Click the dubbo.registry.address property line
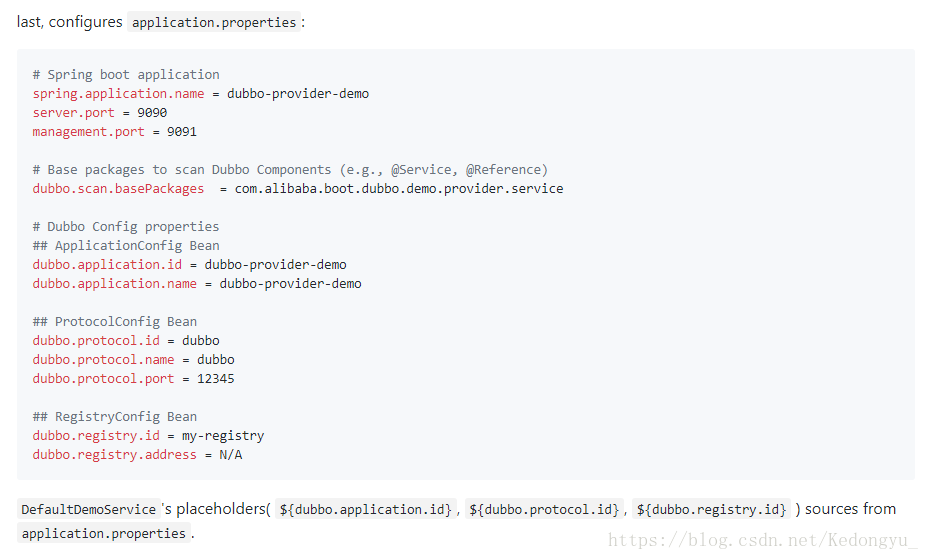The width and height of the screenshot is (929, 560). click(x=137, y=454)
